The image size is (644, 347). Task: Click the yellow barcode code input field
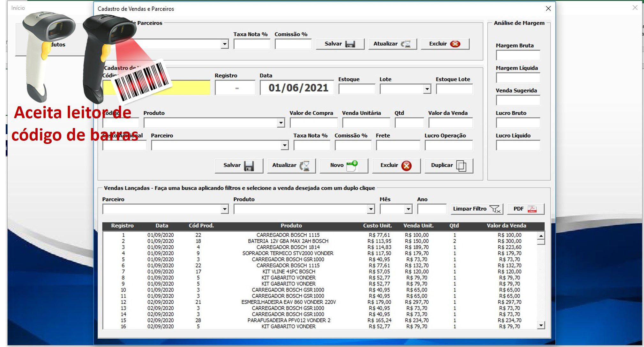pos(191,88)
